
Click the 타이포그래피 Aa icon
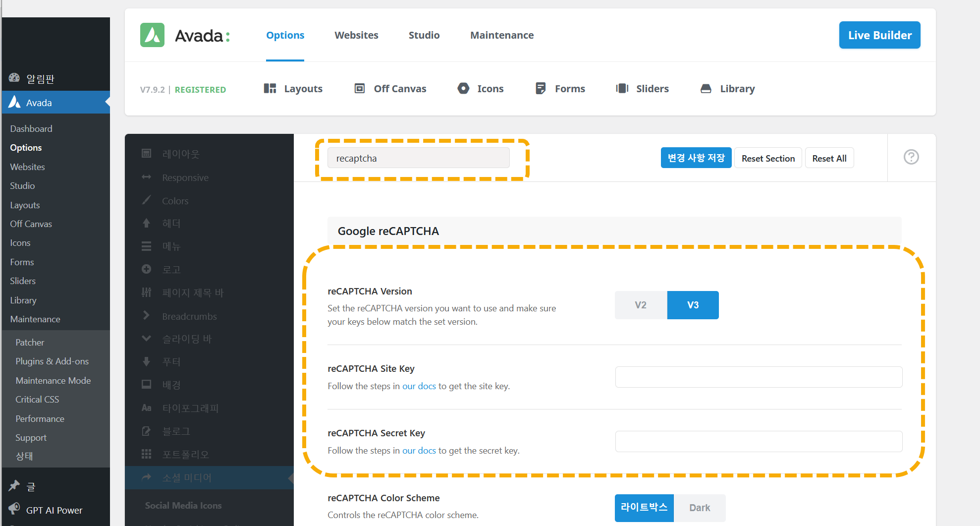tap(146, 408)
